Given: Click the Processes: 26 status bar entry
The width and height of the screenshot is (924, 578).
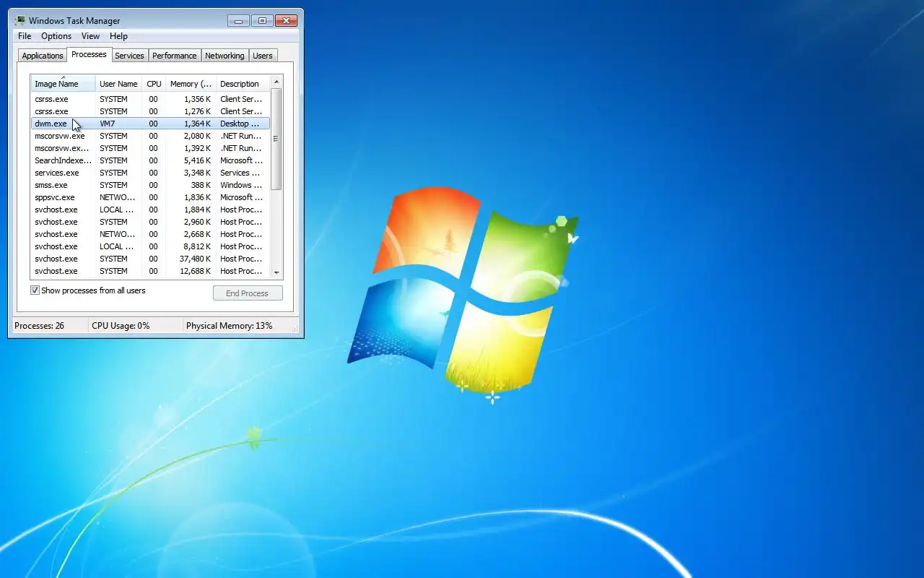Looking at the screenshot, I should [x=50, y=326].
